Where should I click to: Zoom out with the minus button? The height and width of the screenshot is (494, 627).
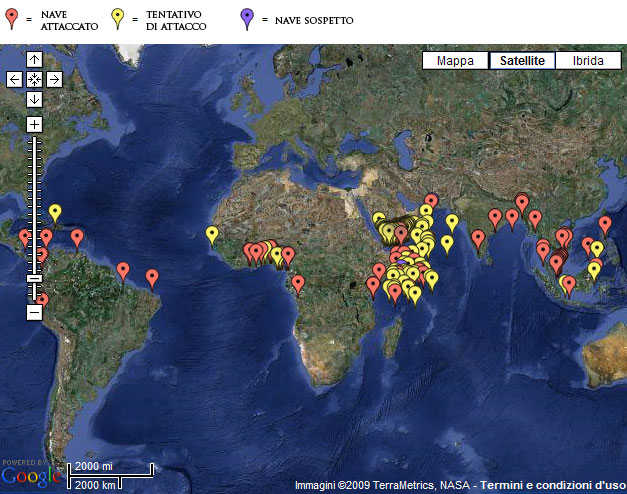point(34,312)
